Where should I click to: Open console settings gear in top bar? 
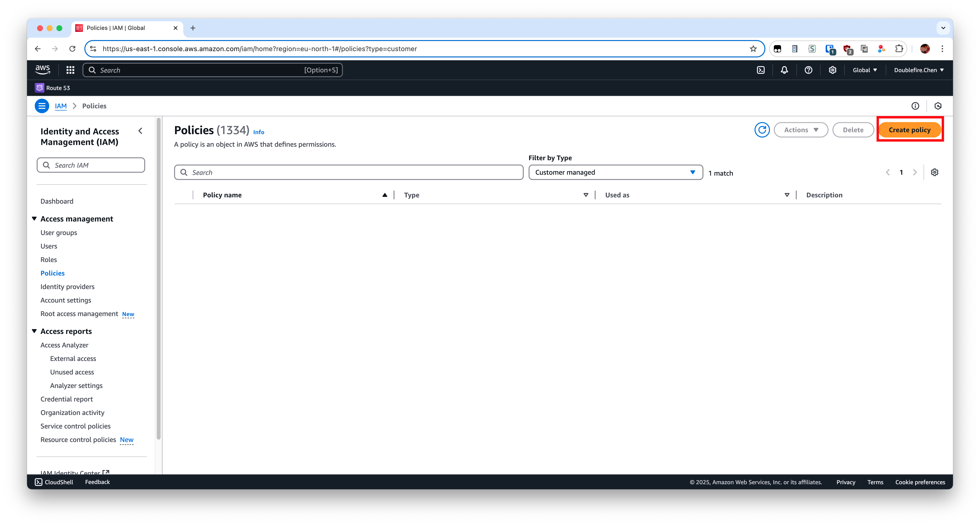pos(832,70)
